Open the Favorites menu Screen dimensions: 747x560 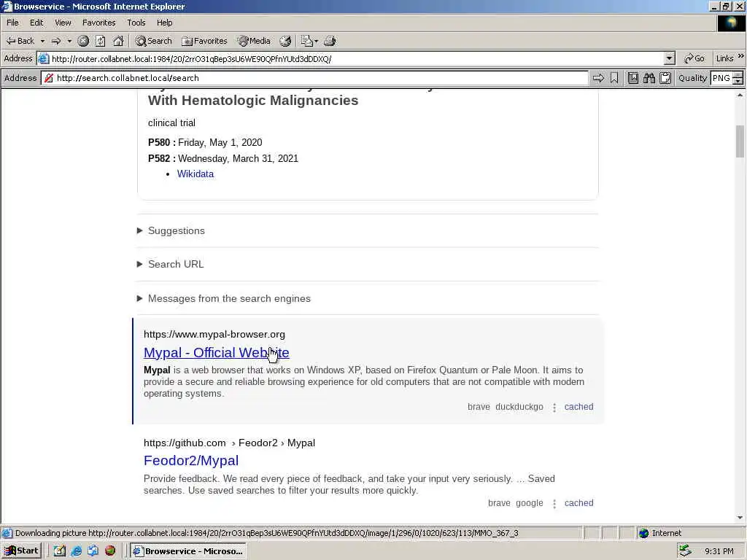[98, 23]
